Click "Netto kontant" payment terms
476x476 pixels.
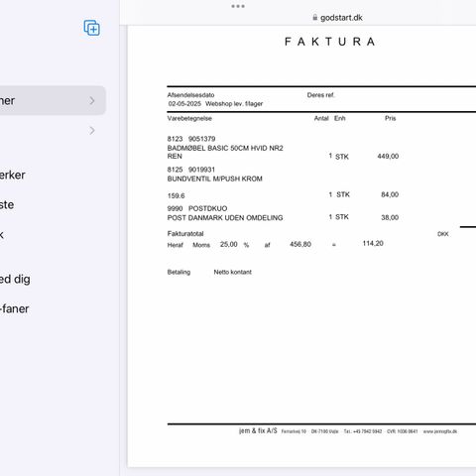233,272
